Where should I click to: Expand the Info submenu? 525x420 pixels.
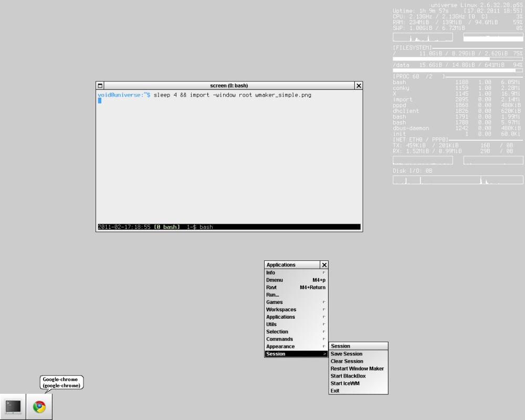tap(296, 272)
